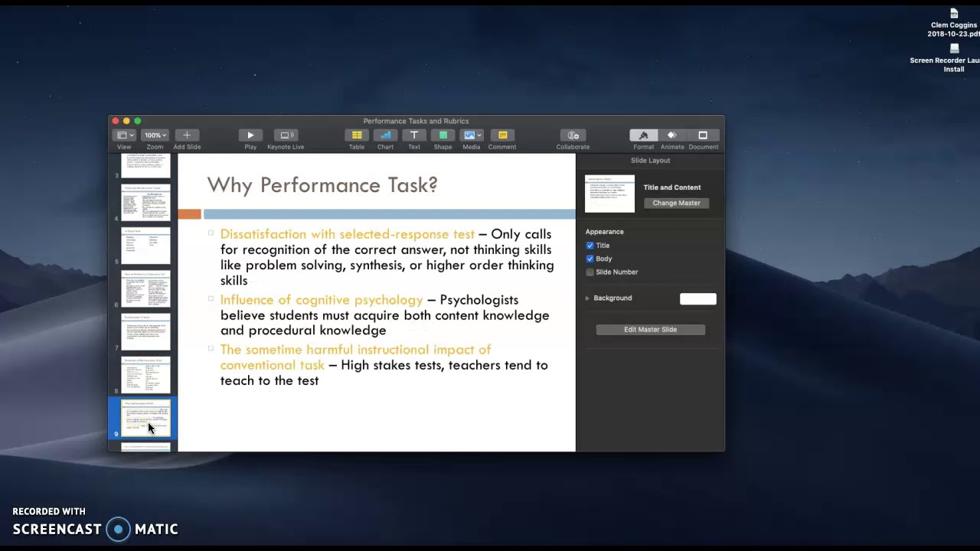Insert a Table from the toolbar
Image resolution: width=980 pixels, height=551 pixels.
[357, 135]
